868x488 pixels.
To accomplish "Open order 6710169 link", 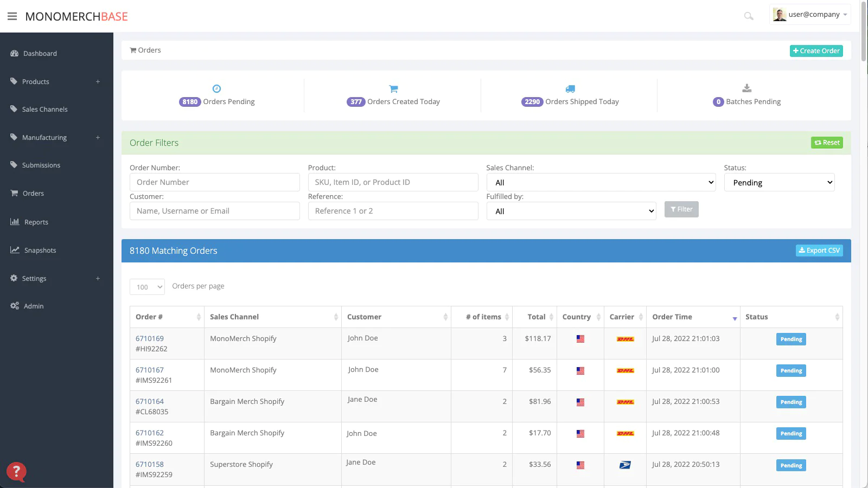I will [x=150, y=338].
